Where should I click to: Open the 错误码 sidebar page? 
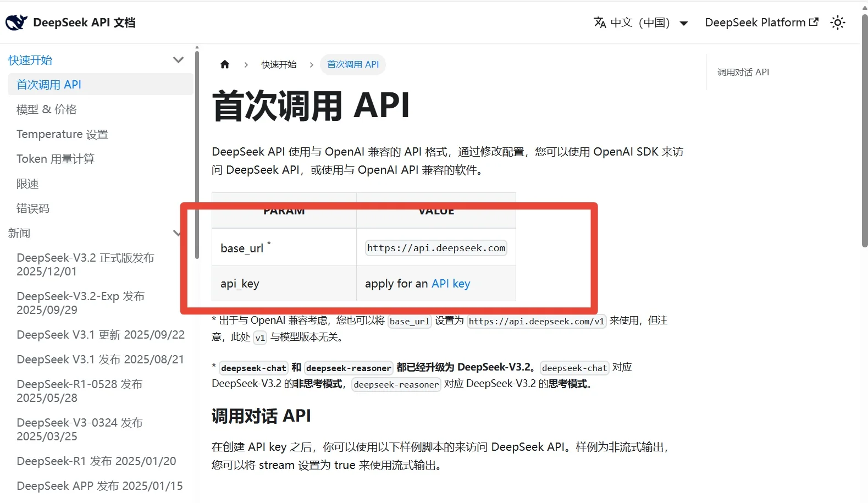tap(33, 208)
